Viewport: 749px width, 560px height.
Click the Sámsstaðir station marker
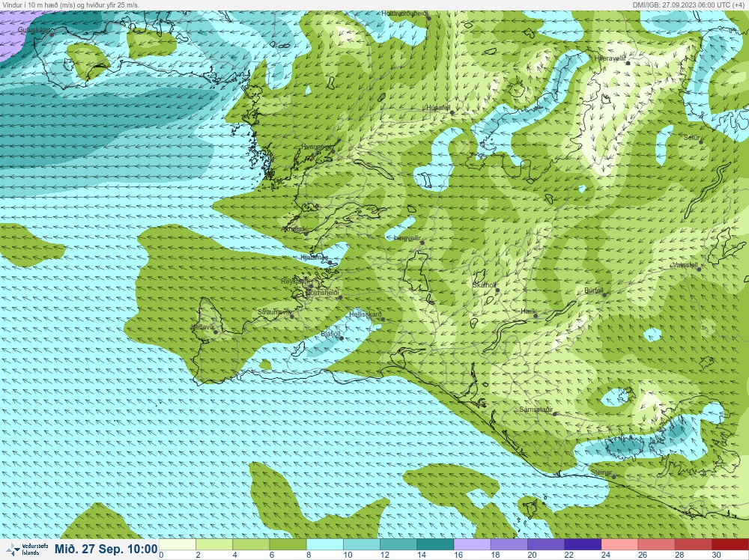554,414
